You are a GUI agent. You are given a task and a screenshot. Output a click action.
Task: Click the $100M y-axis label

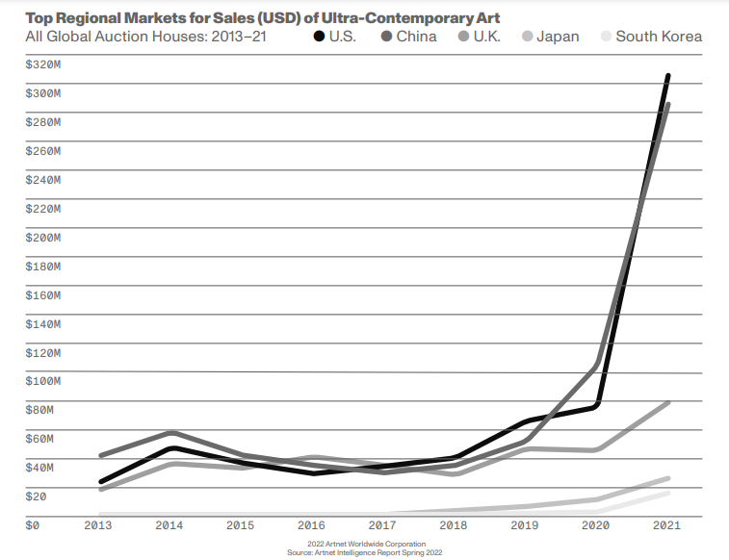click(x=42, y=381)
